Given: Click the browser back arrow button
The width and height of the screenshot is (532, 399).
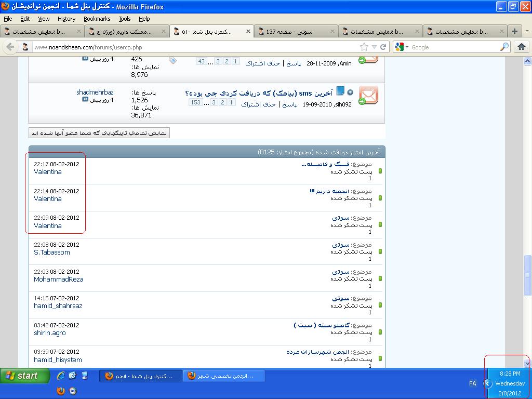Looking at the screenshot, I should [10, 47].
